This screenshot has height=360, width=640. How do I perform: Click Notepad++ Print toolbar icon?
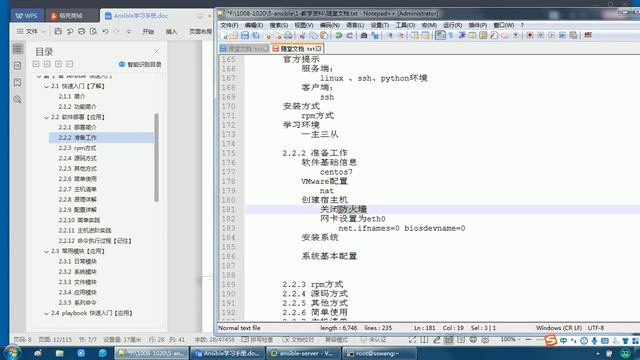[x=288, y=36]
